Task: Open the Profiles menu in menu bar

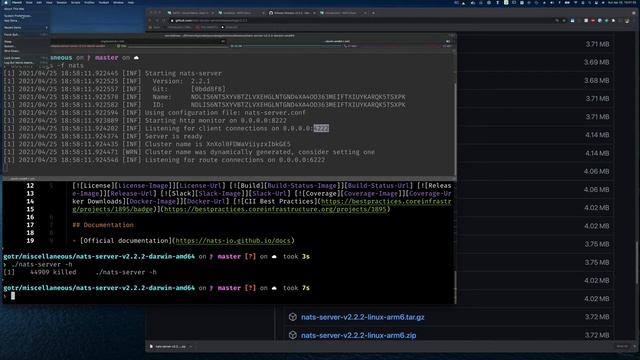Action: (x=89, y=2)
